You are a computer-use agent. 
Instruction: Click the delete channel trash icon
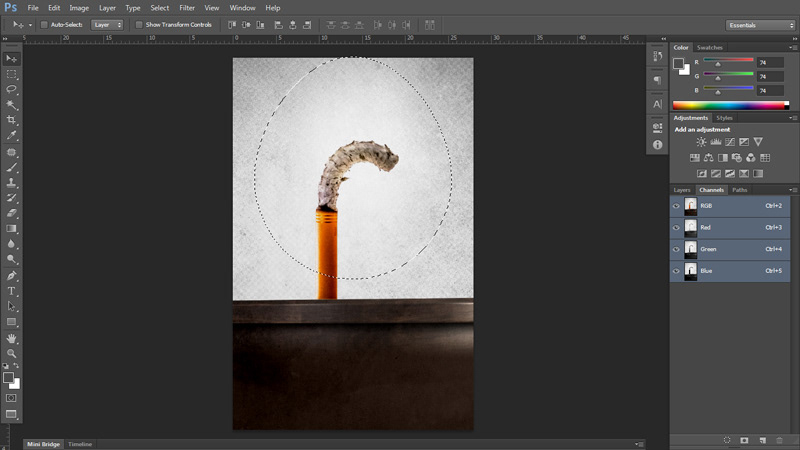tap(779, 439)
